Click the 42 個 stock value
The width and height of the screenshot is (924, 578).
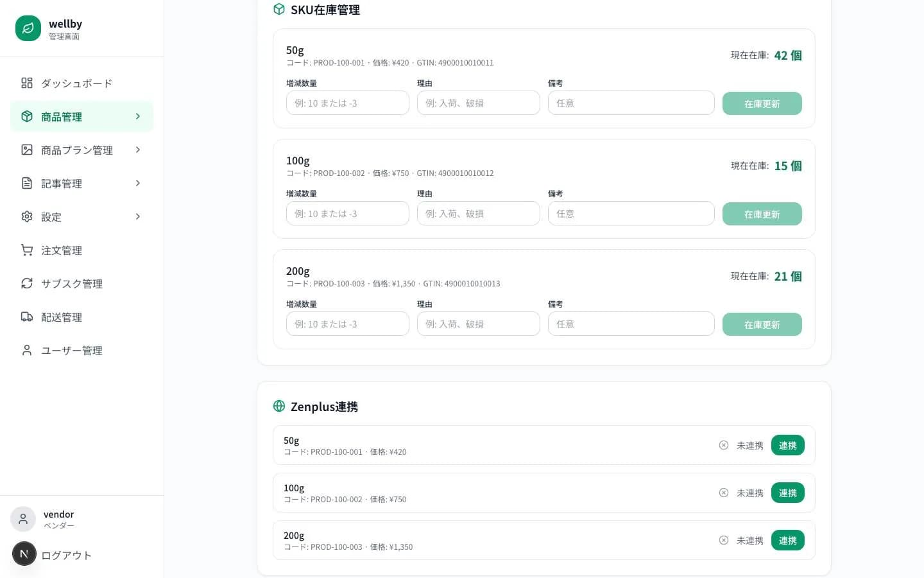coord(788,55)
